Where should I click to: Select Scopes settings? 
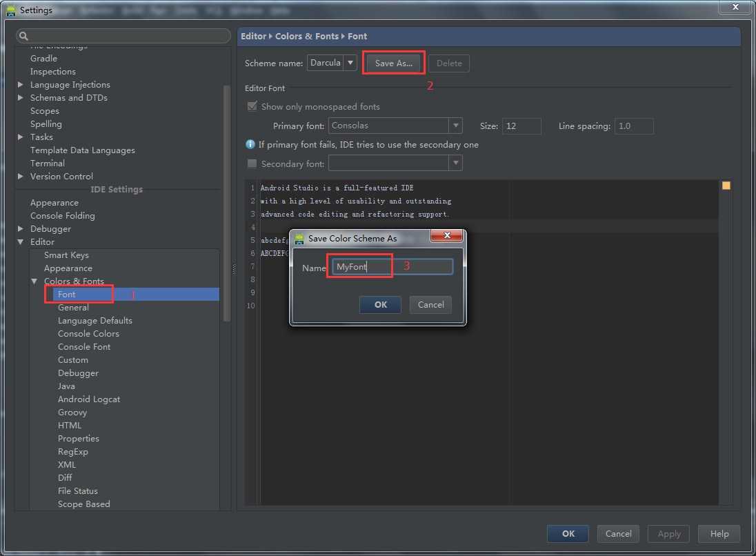tap(44, 111)
